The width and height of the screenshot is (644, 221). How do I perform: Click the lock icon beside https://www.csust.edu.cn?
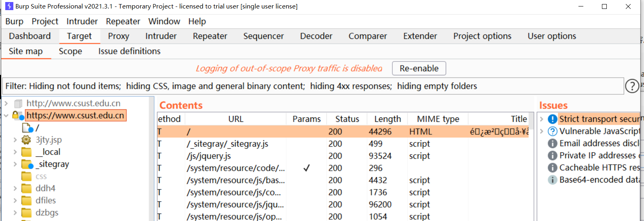tap(17, 115)
